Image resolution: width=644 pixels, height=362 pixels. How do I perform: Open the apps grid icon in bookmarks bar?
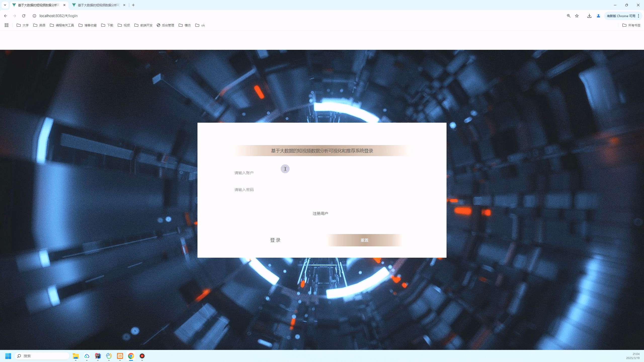pos(7,25)
